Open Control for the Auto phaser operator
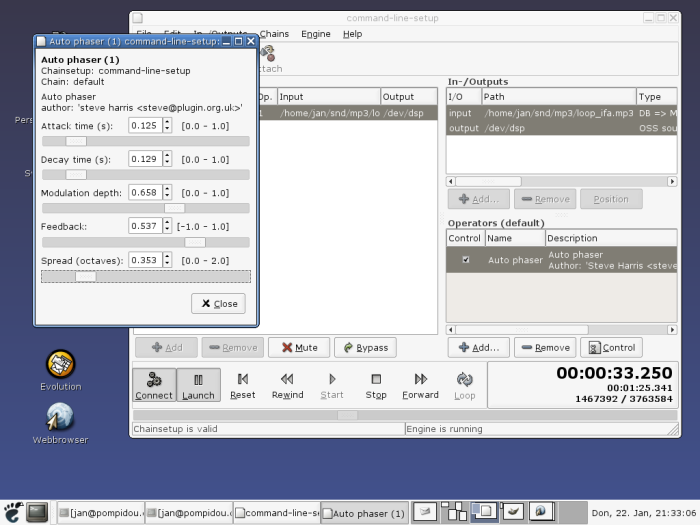 (610, 348)
